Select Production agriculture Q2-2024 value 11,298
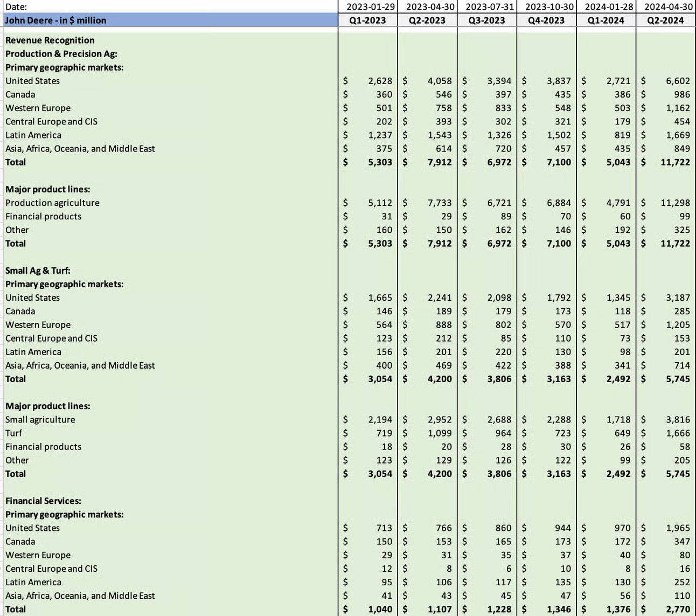 point(676,203)
